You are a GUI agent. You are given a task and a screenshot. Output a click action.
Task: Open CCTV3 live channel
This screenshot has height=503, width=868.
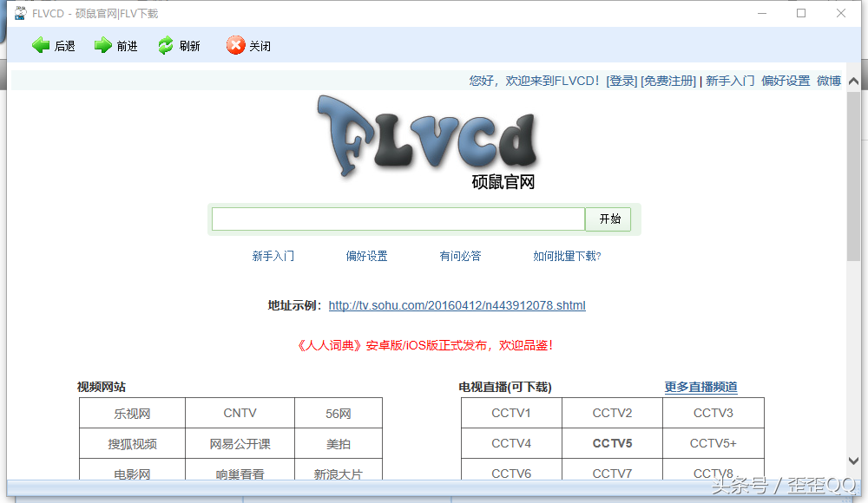[x=713, y=414]
